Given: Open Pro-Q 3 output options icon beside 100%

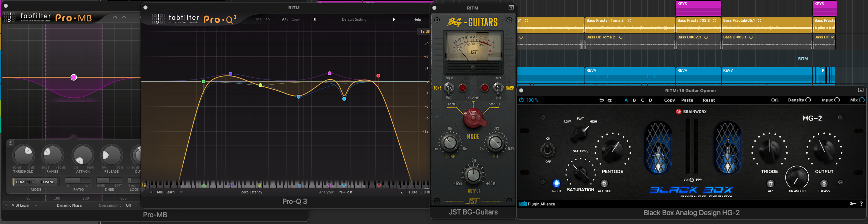Looking at the screenshot, I should click(402, 192).
